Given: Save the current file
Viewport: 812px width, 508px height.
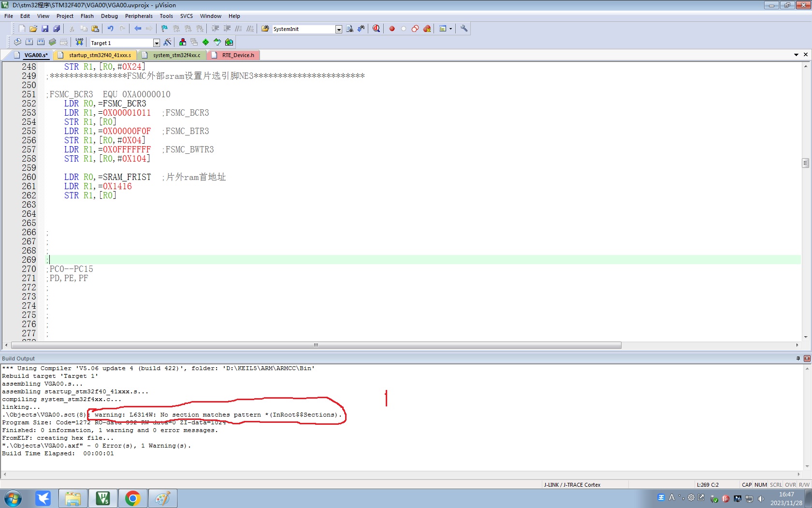Looking at the screenshot, I should (x=45, y=29).
